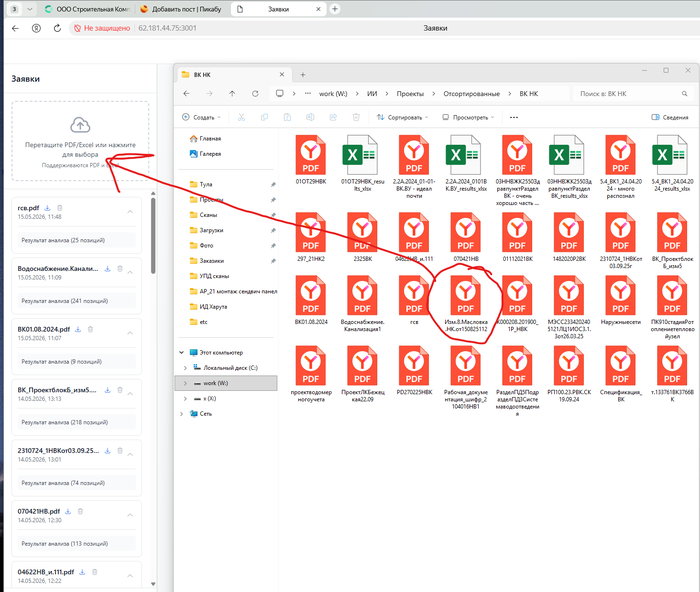The height and width of the screenshot is (592, 700).
Task: Delete the гсв.pdf request entry
Action: pyautogui.click(x=60, y=208)
